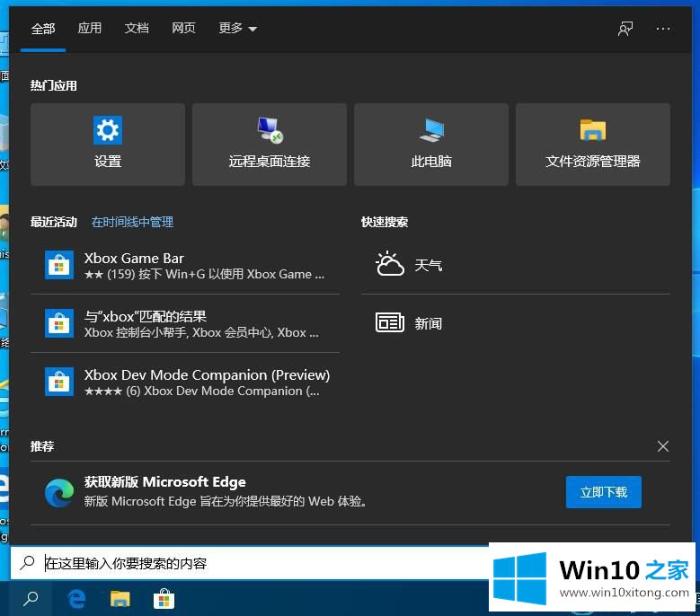Open File Explorer from the taskbar
Viewport: 700px width, 616px height.
(x=120, y=599)
